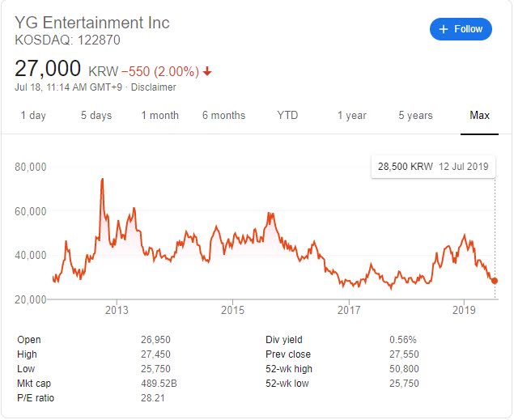
Task: Click the 52-wk high value 50,800
Action: pos(404,368)
